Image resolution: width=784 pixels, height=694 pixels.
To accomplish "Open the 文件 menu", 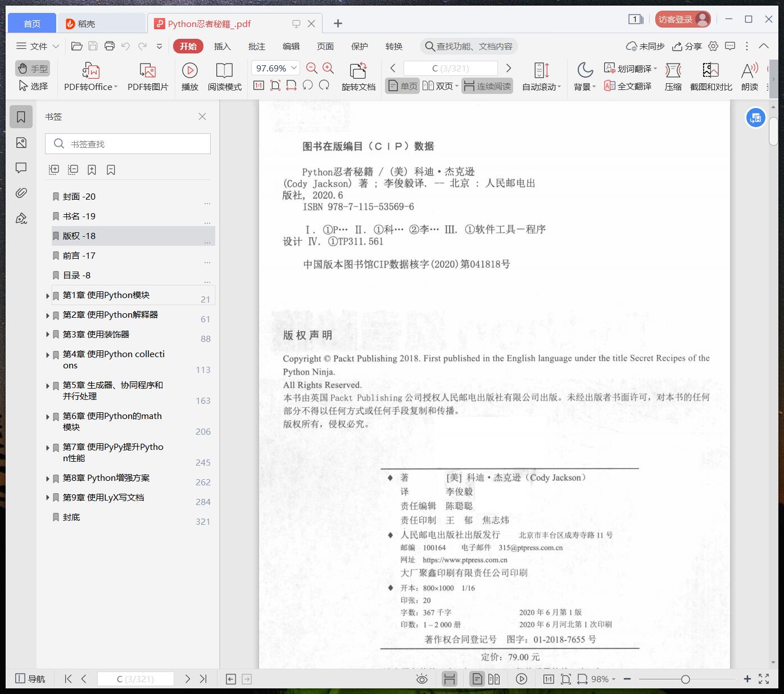I will 38,46.
